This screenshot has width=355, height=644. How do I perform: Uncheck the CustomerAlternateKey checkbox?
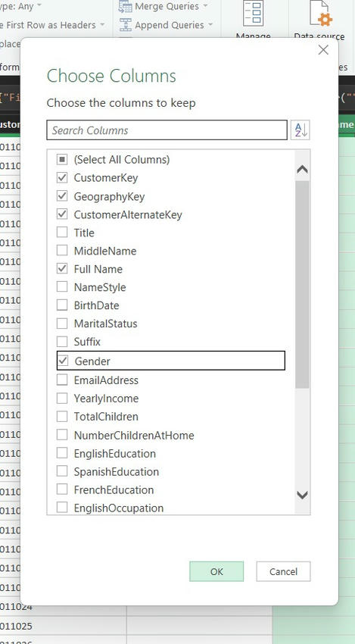point(62,214)
